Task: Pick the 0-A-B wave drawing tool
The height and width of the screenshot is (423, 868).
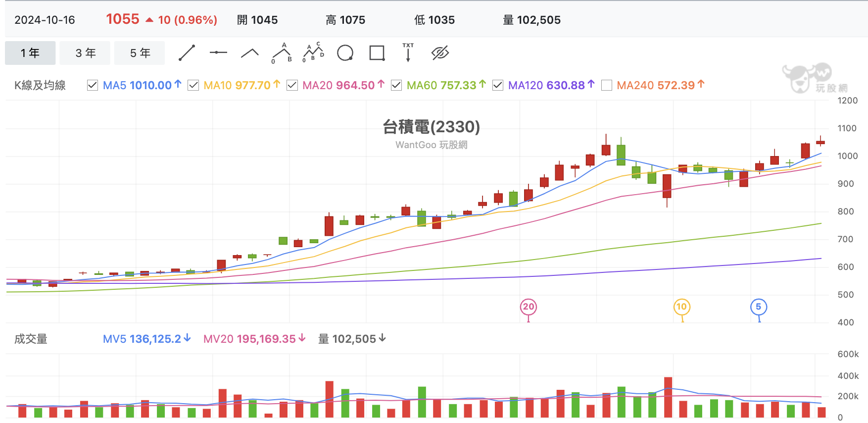Action: [x=282, y=53]
